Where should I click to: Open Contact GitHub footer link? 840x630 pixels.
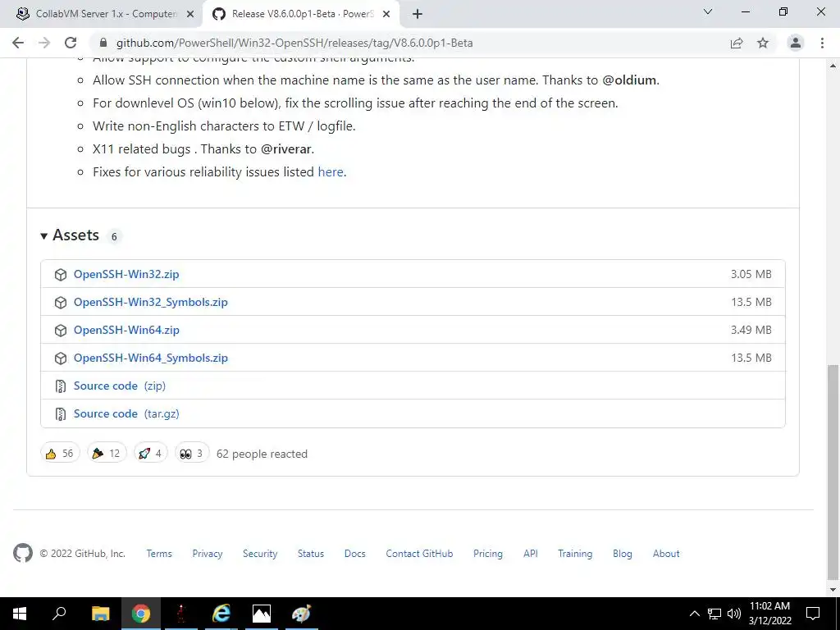point(419,554)
